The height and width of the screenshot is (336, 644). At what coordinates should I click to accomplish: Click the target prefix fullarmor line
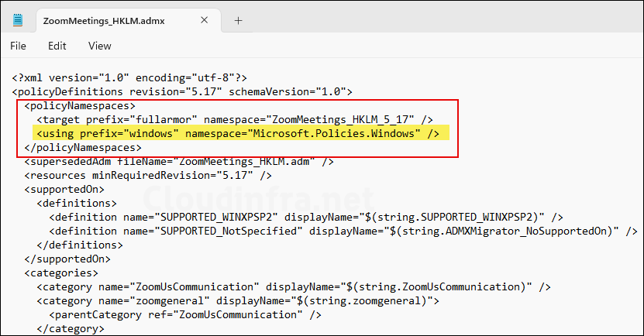(x=235, y=120)
